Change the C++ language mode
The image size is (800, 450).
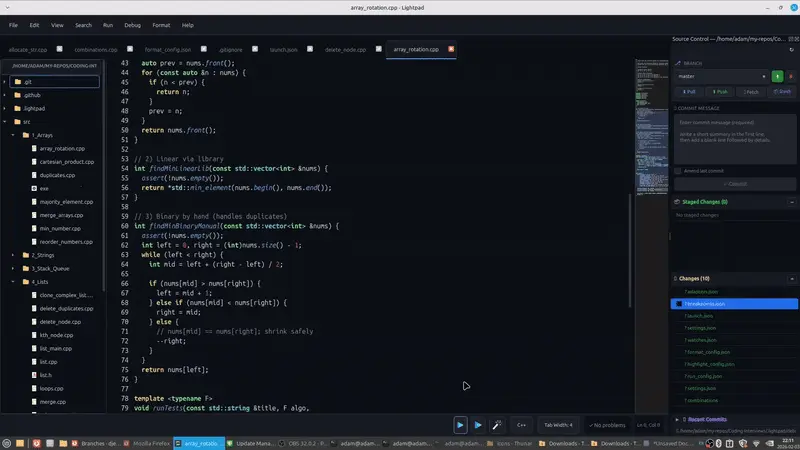tap(521, 425)
